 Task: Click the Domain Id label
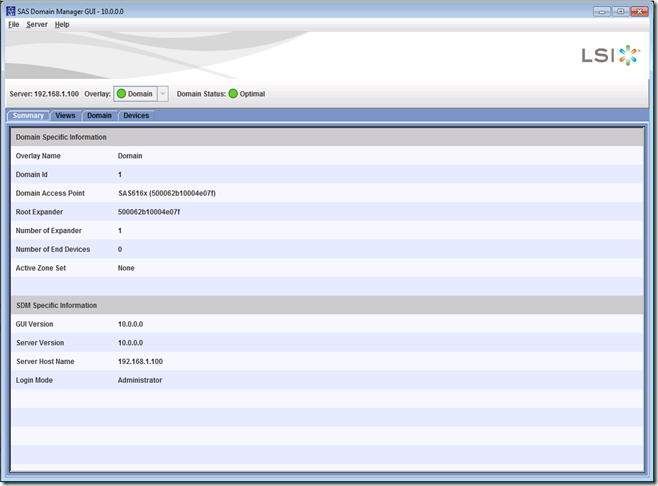click(x=31, y=175)
